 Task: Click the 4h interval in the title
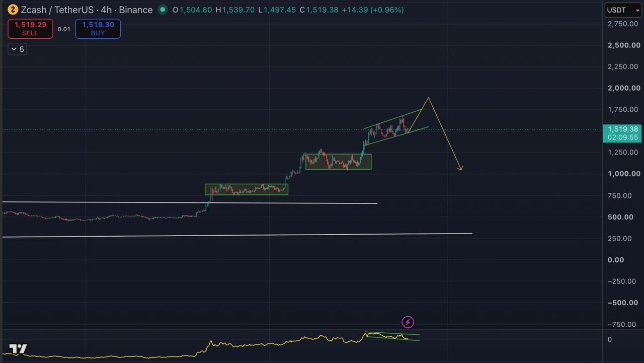coord(106,10)
